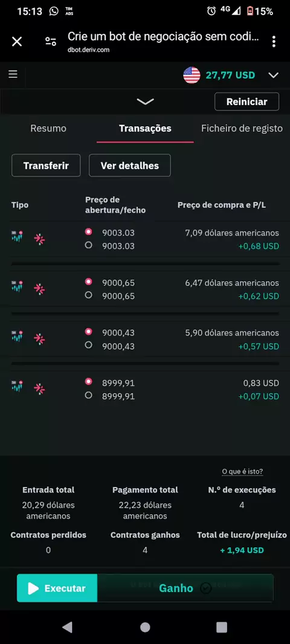Open the hamburger menu icon

pyautogui.click(x=13, y=74)
